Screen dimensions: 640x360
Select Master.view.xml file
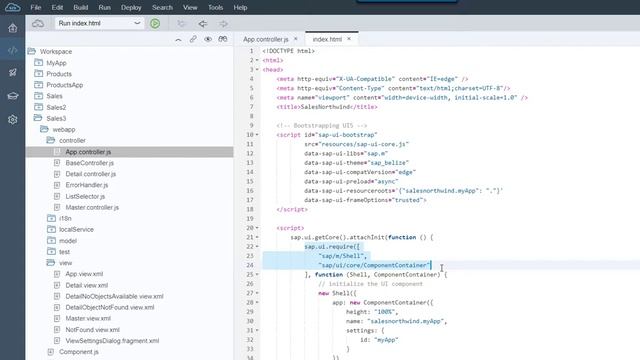pos(88,318)
